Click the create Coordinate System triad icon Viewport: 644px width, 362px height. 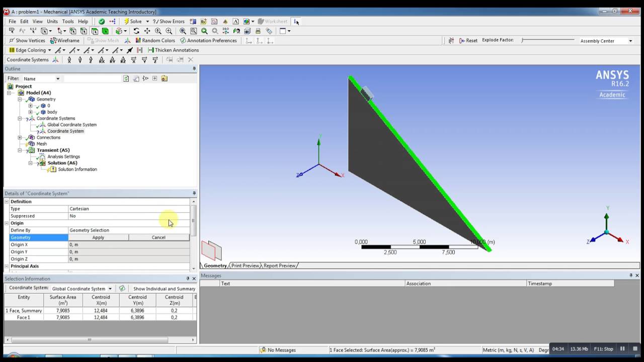[55, 60]
